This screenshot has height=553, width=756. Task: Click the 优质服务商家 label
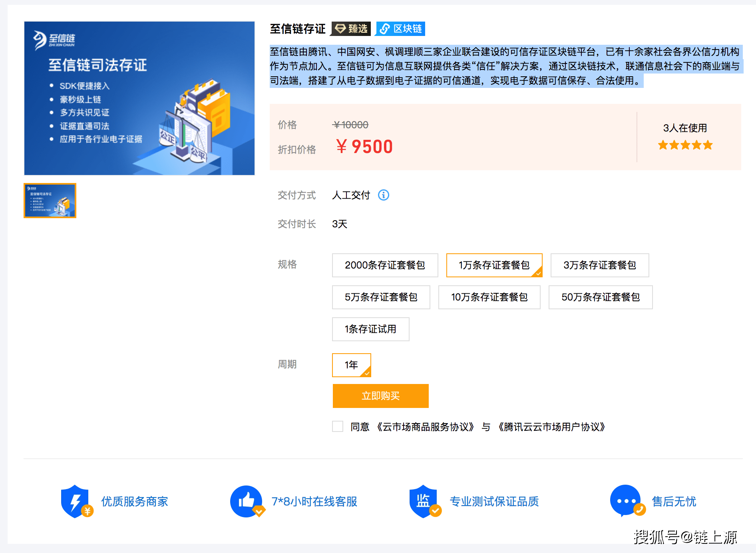point(135,501)
